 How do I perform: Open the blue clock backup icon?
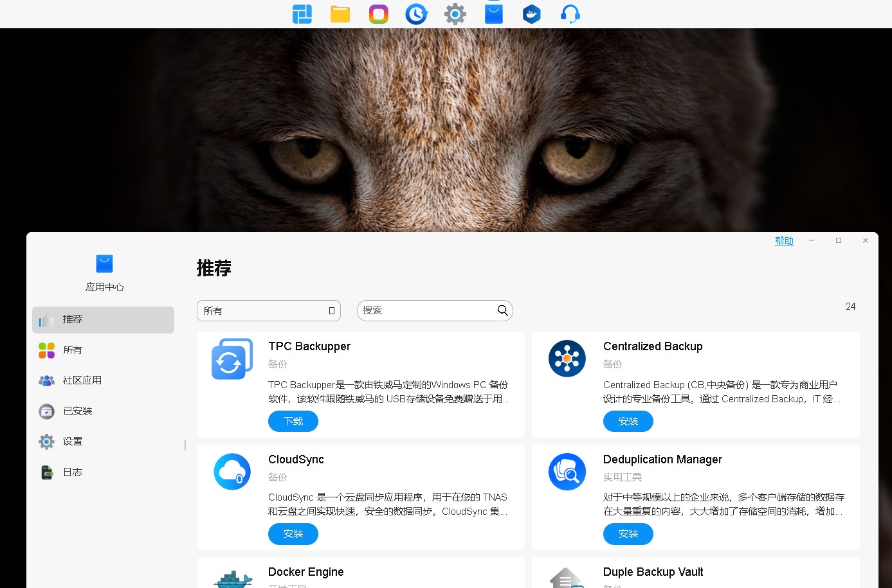(x=417, y=14)
